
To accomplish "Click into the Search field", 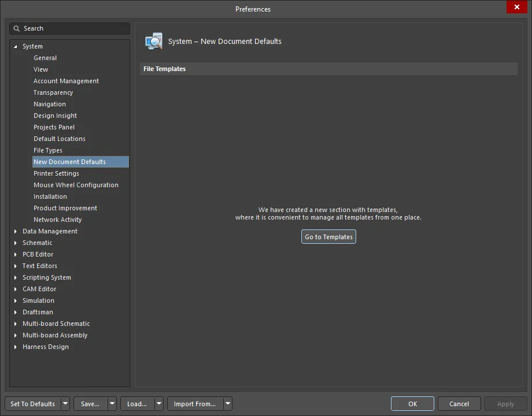I will tap(69, 28).
